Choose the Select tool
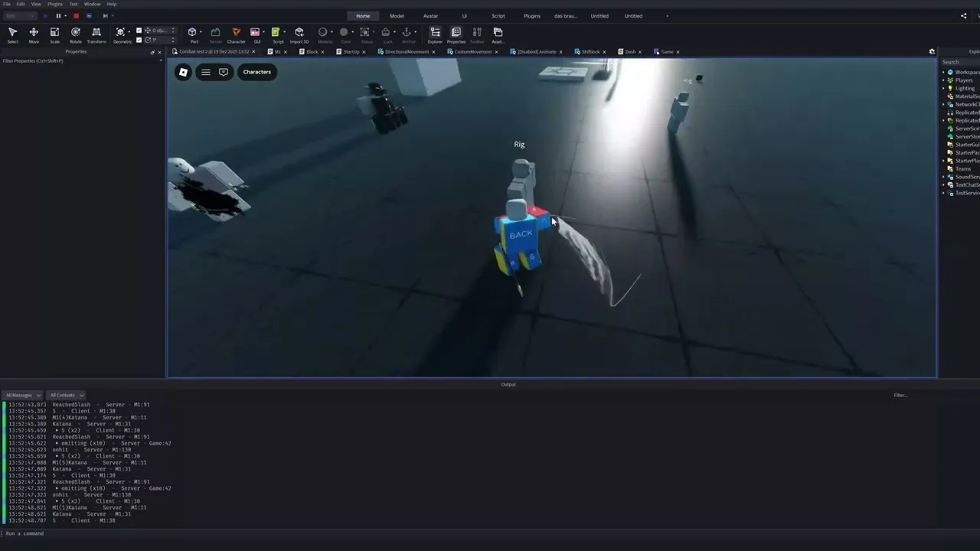Screen dimensions: 980x551 (12, 34)
